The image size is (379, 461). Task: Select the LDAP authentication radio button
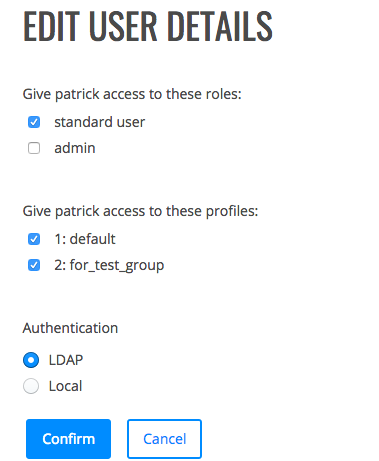(x=31, y=360)
